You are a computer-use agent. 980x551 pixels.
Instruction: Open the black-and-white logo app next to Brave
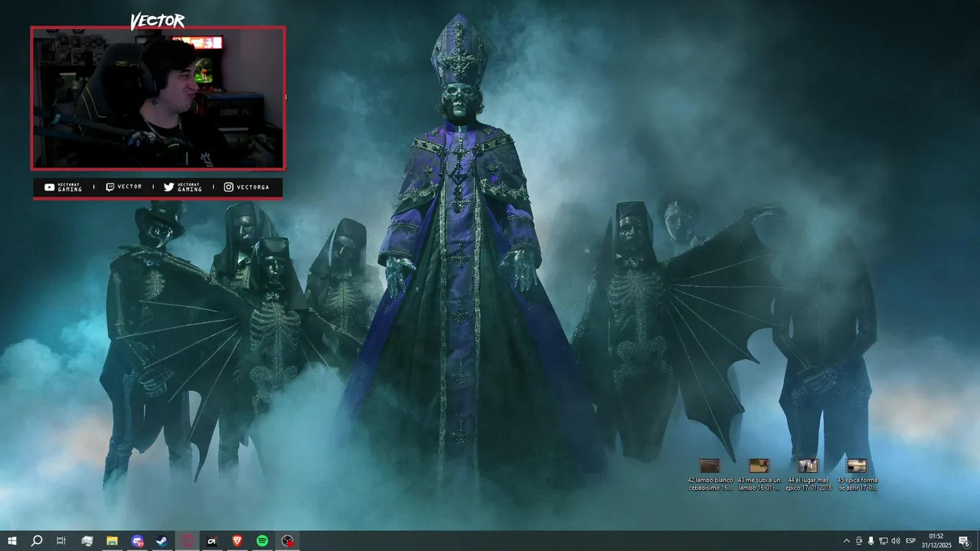click(x=212, y=541)
